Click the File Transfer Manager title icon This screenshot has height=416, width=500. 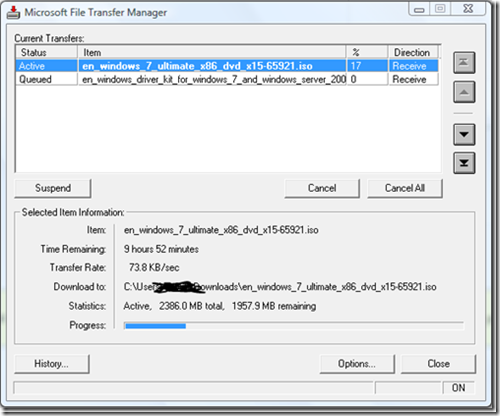[13, 12]
